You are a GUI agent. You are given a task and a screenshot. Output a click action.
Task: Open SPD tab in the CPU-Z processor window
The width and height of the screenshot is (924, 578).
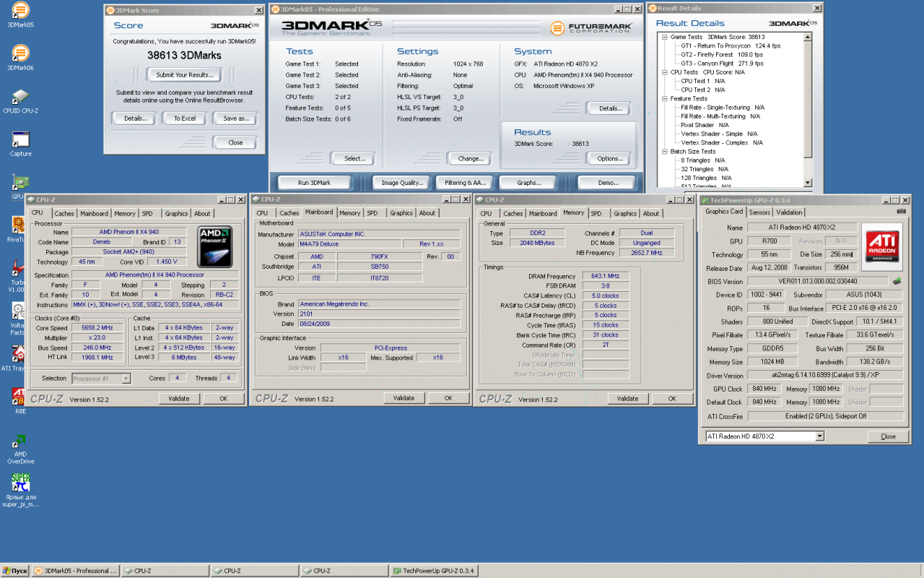point(147,214)
